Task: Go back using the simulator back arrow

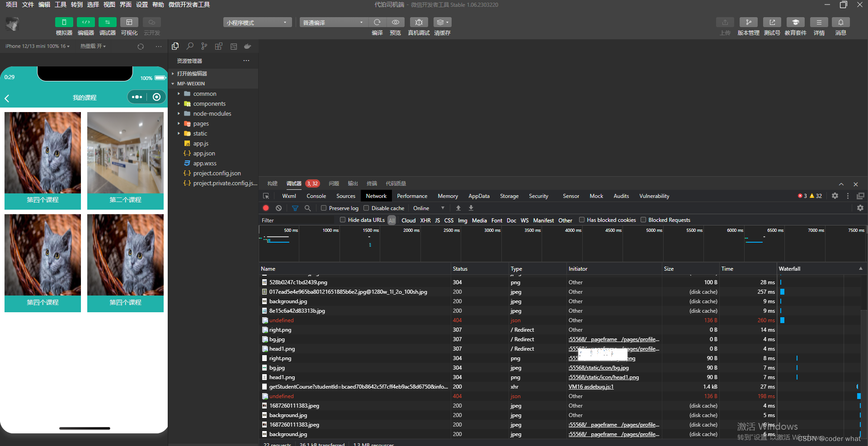Action: [x=7, y=98]
